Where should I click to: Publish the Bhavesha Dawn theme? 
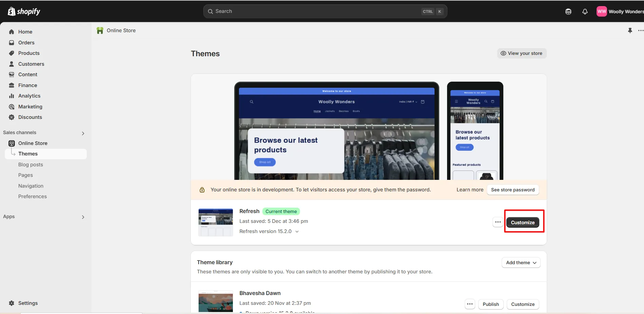(490, 304)
